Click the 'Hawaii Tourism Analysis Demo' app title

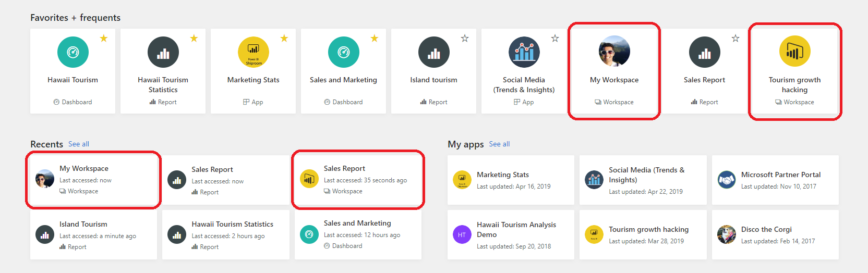[x=516, y=230]
